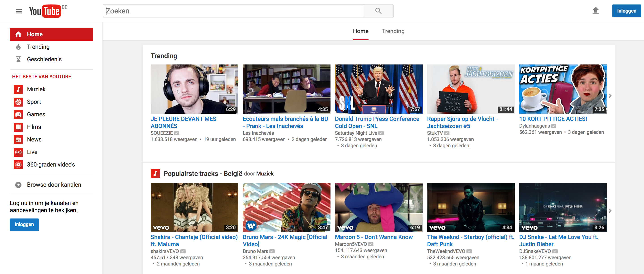Click the verified badge next to DJSnakeVEVO
Image resolution: width=644 pixels, height=274 pixels.
coord(555,251)
